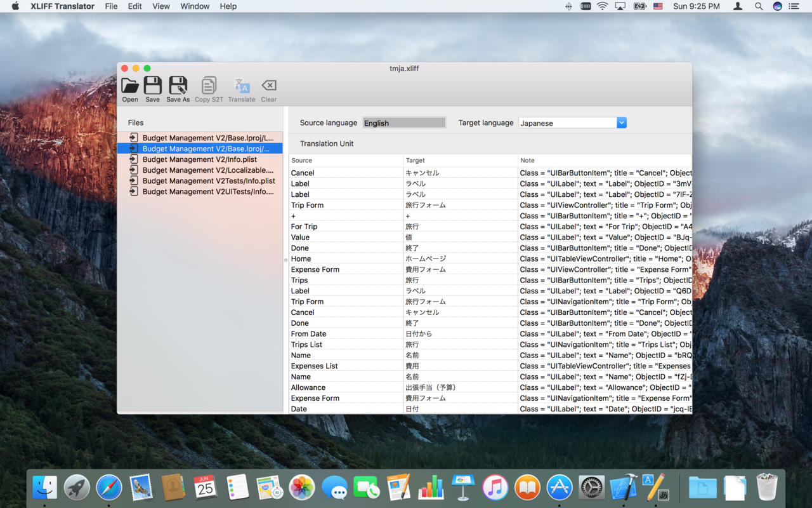Open System Preferences gear in the Dock

[x=592, y=488]
